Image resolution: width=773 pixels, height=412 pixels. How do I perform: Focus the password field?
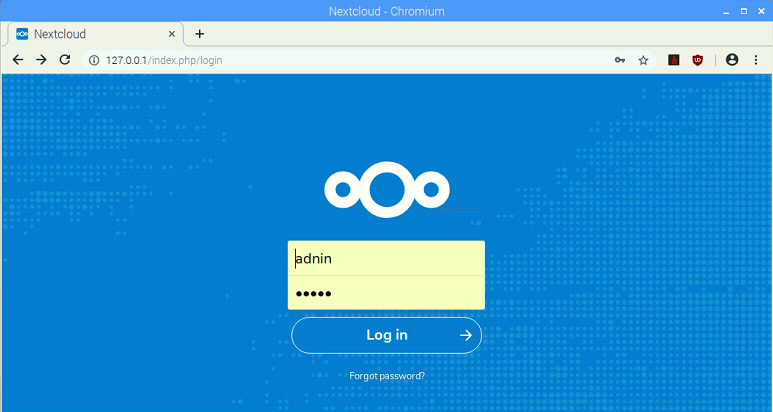tap(386, 293)
